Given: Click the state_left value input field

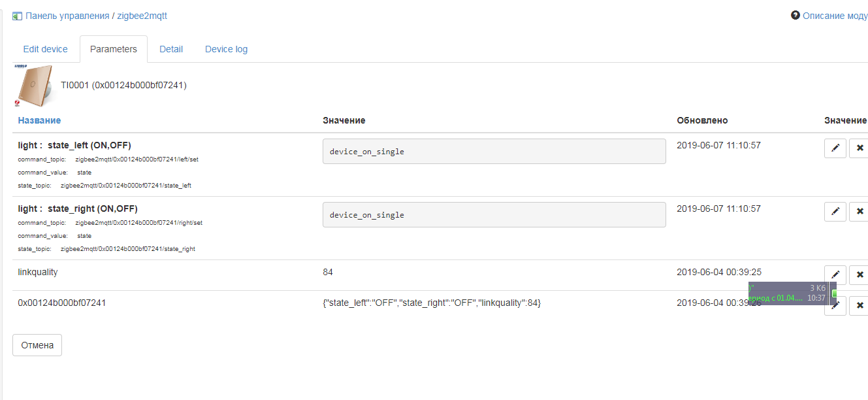Looking at the screenshot, I should pyautogui.click(x=494, y=151).
